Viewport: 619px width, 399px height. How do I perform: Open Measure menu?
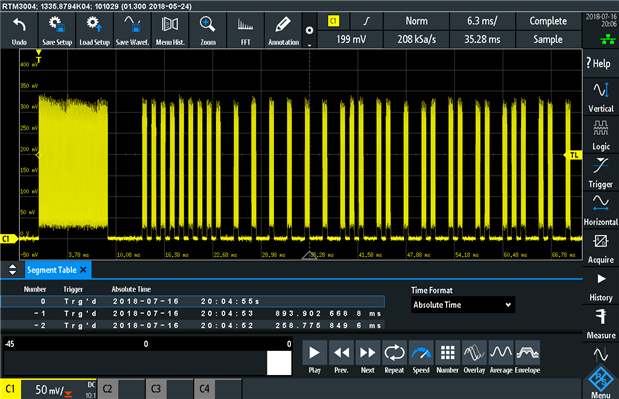coord(601,324)
